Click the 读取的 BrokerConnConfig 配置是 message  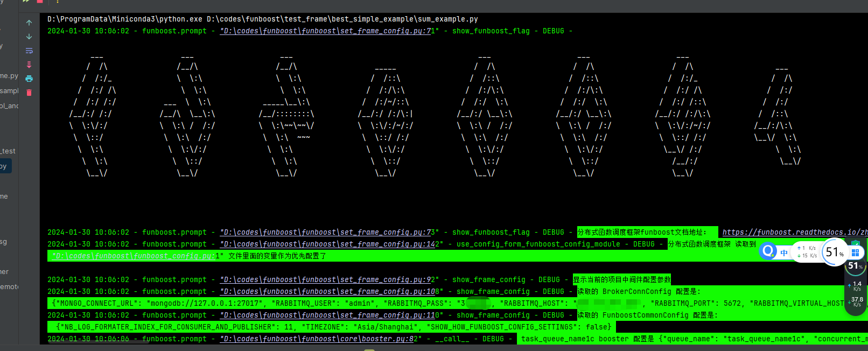[x=639, y=291]
